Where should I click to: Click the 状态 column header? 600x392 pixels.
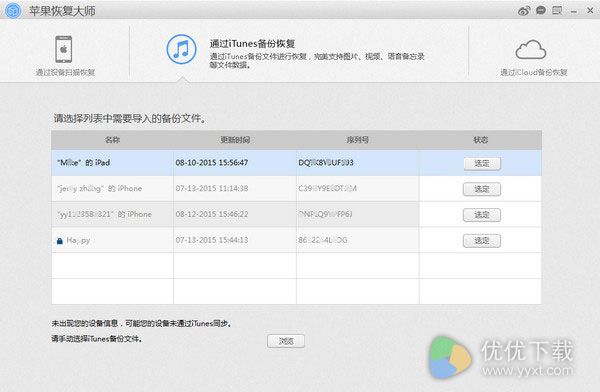pos(481,140)
